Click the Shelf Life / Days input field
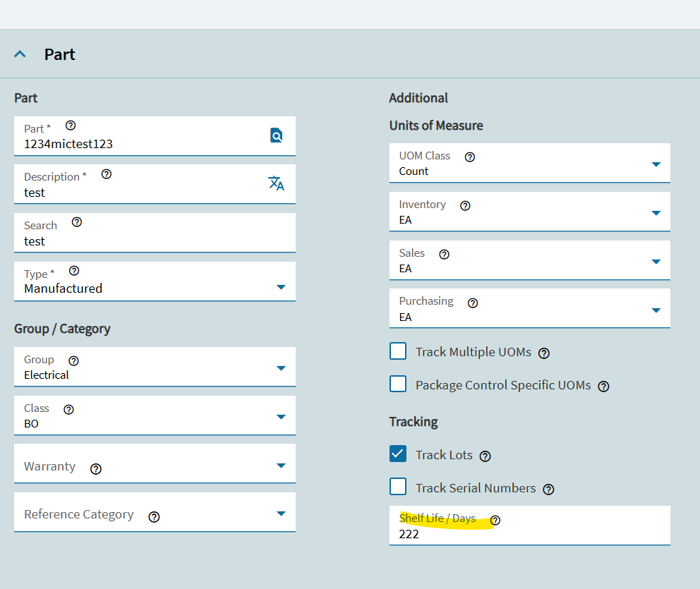This screenshot has width=700, height=589. click(529, 526)
